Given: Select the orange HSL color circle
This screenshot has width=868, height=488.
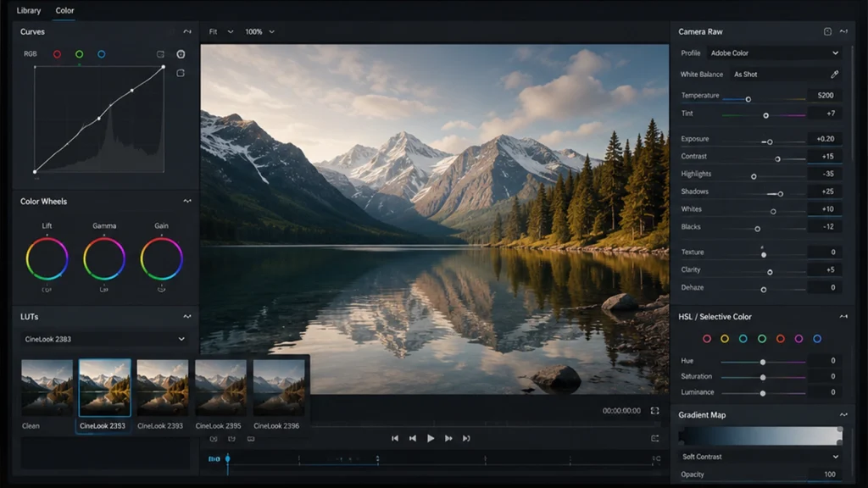Looking at the screenshot, I should point(780,339).
